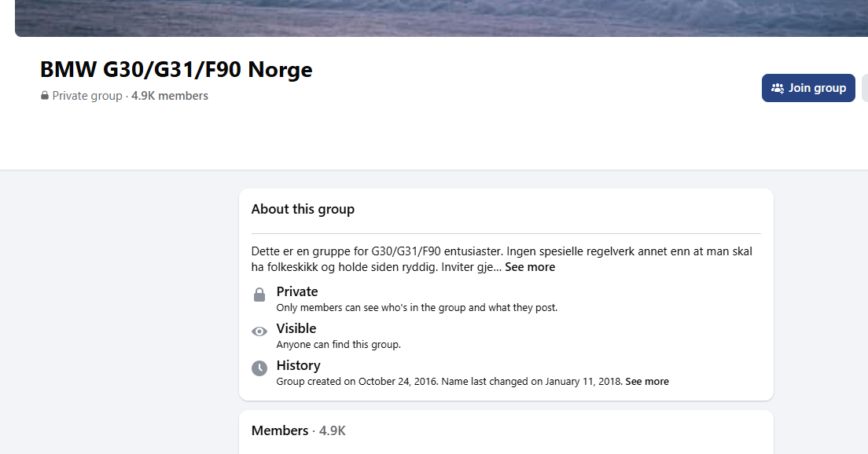Open the '4.9K members' link under title

(x=170, y=96)
